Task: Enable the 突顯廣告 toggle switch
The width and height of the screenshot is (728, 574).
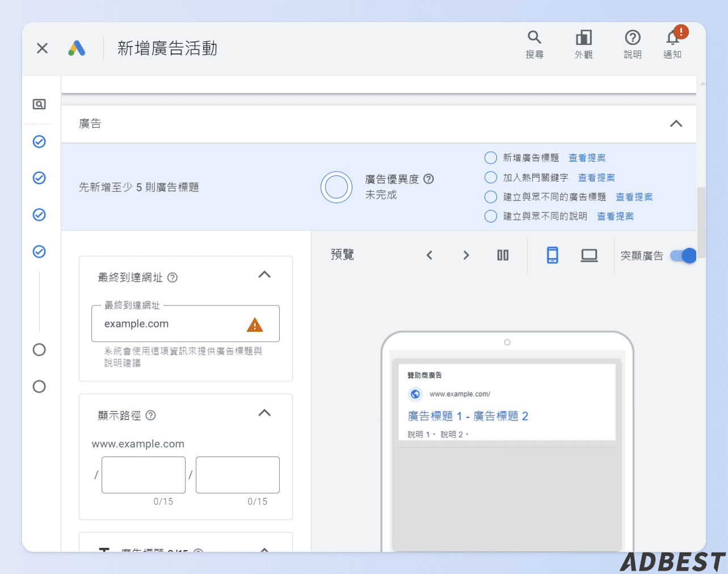Action: coord(684,256)
